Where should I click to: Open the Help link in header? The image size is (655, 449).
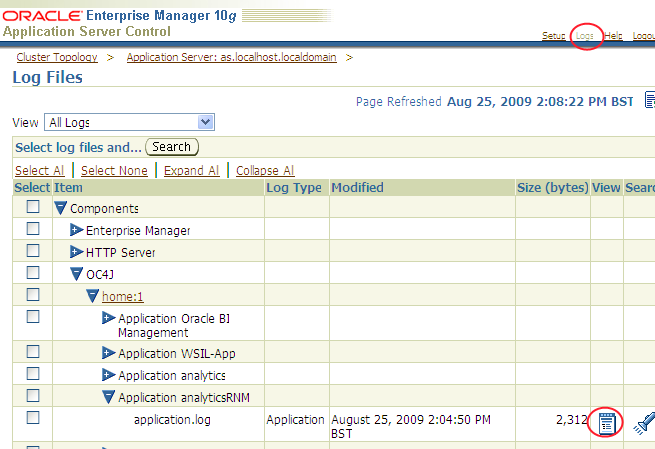[613, 36]
